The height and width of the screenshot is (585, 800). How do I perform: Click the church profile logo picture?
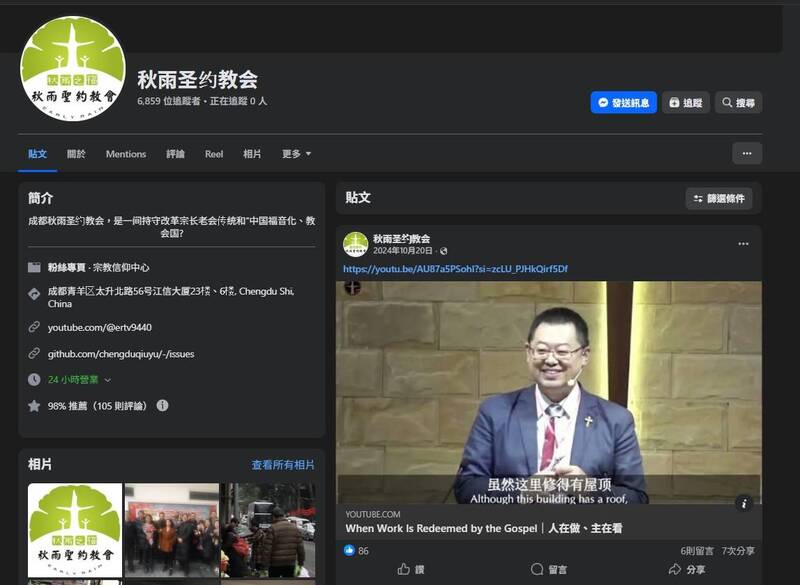click(73, 68)
